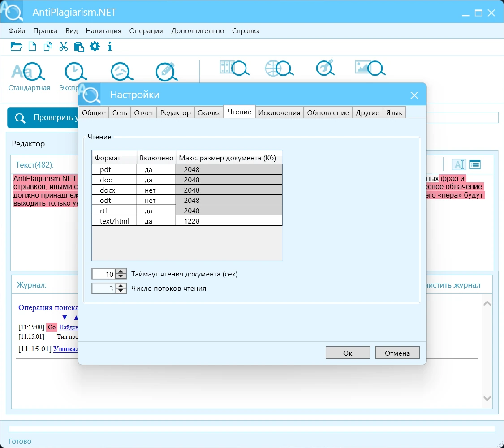This screenshot has width=504, height=448.
Task: Toggle the Включено cell for rtf row
Action: pos(156,211)
